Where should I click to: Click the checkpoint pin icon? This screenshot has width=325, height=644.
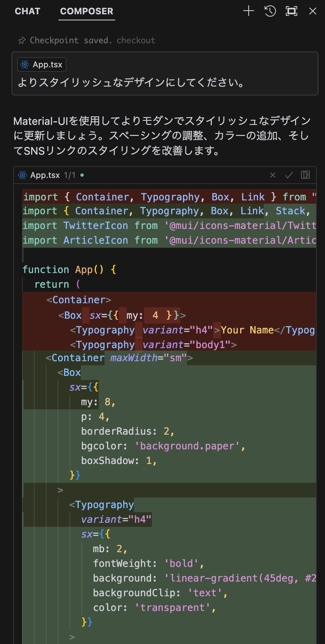[x=22, y=40]
